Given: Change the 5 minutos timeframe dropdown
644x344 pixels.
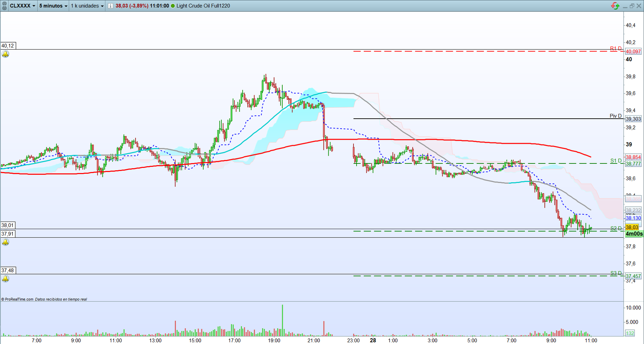Looking at the screenshot, I should [x=53, y=6].
